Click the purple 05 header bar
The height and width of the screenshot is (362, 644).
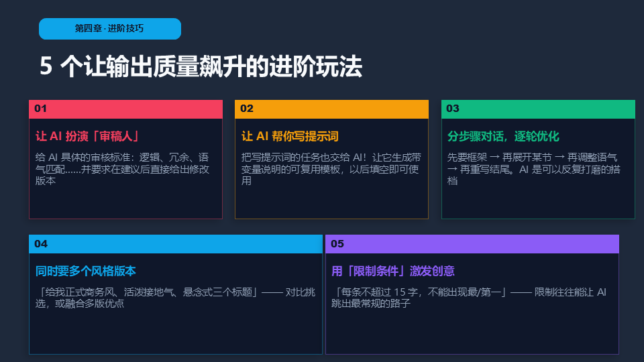click(472, 244)
